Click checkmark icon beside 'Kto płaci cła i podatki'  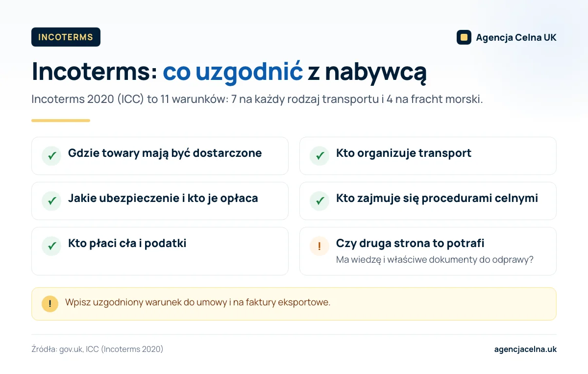click(x=51, y=246)
